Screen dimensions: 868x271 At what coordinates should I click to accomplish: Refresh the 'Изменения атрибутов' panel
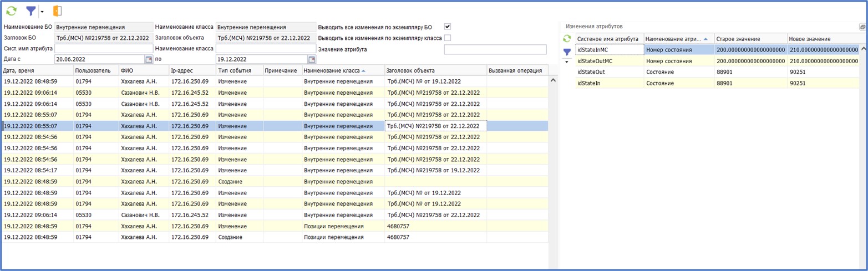point(567,39)
